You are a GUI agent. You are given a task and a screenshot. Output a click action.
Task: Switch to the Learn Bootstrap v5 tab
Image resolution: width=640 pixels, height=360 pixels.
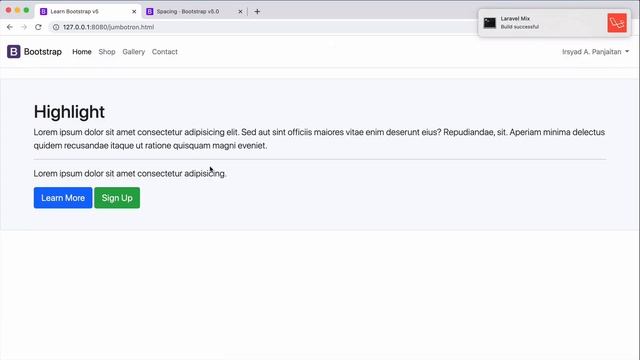click(88, 11)
